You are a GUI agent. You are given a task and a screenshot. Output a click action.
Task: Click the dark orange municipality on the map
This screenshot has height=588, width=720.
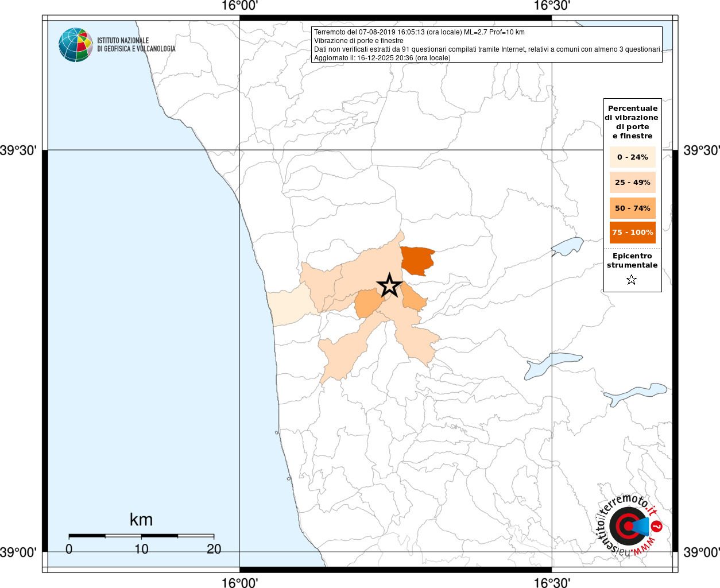(417, 261)
